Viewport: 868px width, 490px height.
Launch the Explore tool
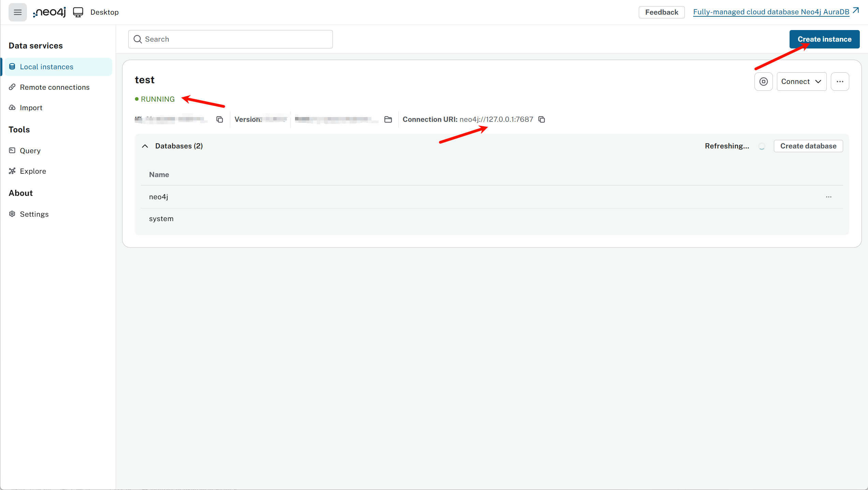[x=33, y=171]
